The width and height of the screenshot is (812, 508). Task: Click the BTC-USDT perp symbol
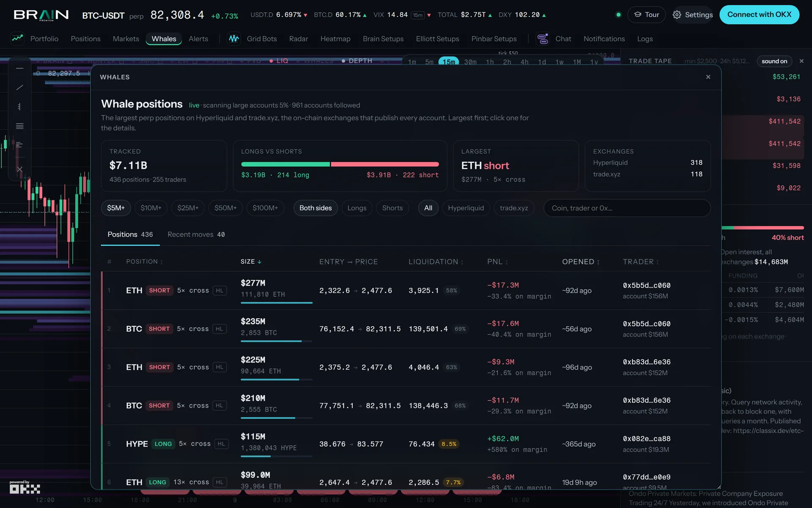(x=113, y=16)
